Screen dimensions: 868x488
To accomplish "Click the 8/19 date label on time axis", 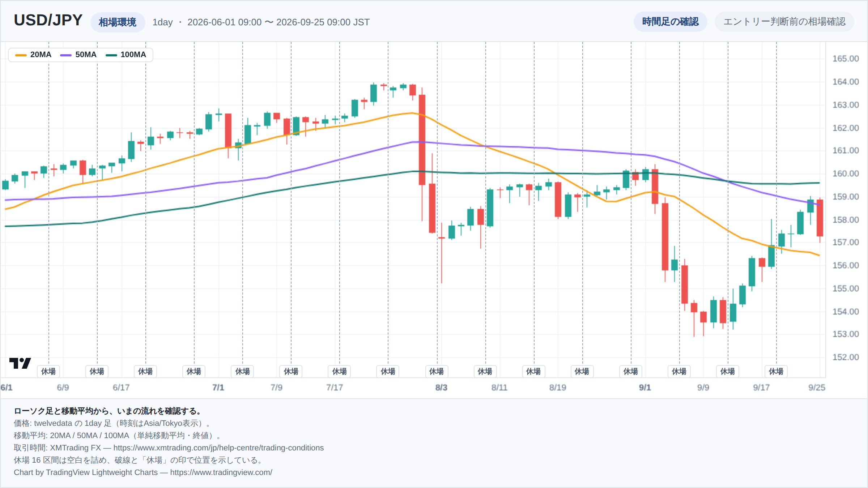I will [558, 388].
